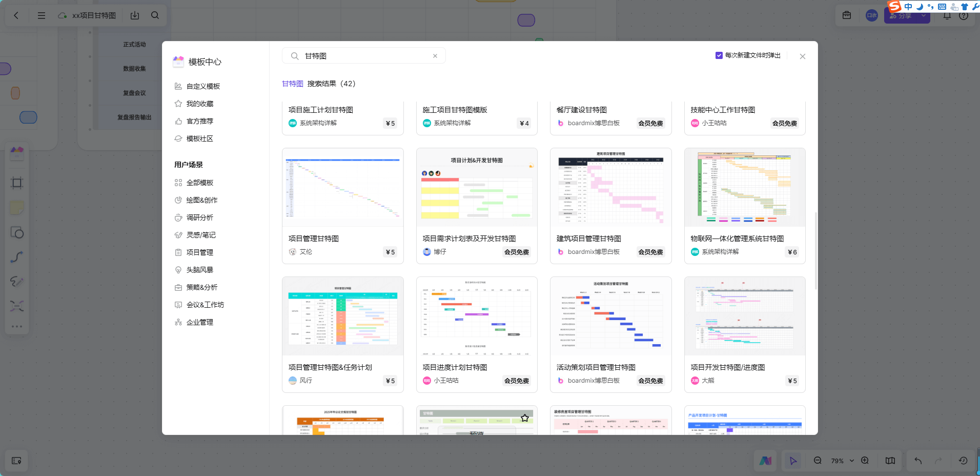980x476 pixels.
Task: Click the 甘特图 search keyword link
Action: [x=292, y=84]
